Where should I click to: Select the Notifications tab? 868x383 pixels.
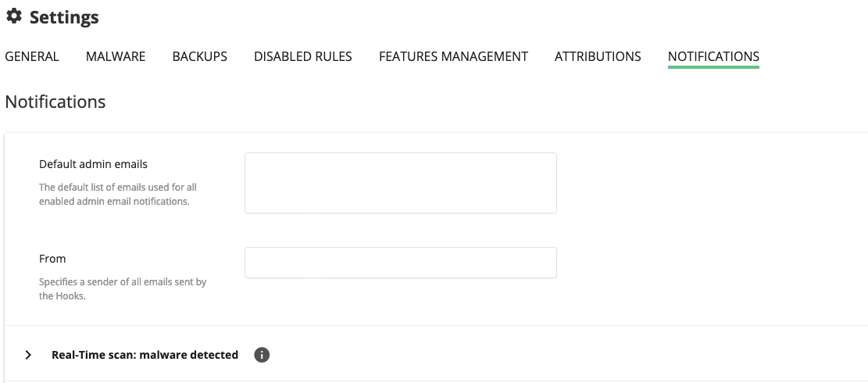(713, 56)
